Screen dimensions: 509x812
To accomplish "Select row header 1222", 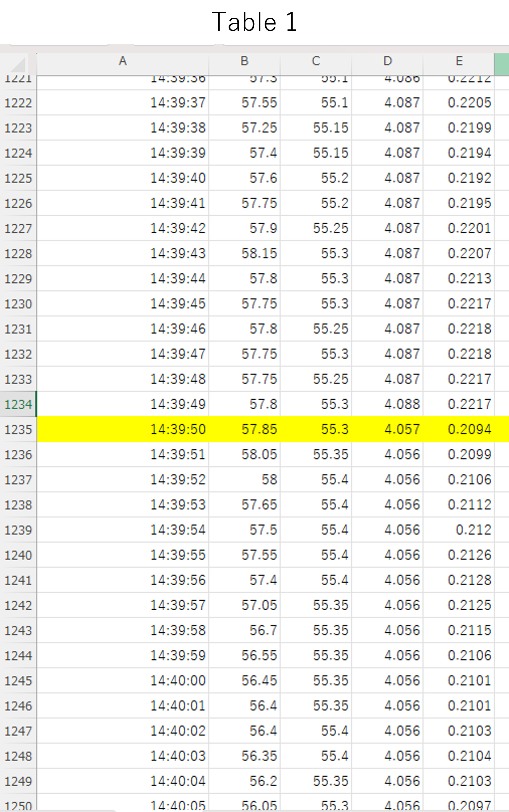I will pyautogui.click(x=18, y=103).
